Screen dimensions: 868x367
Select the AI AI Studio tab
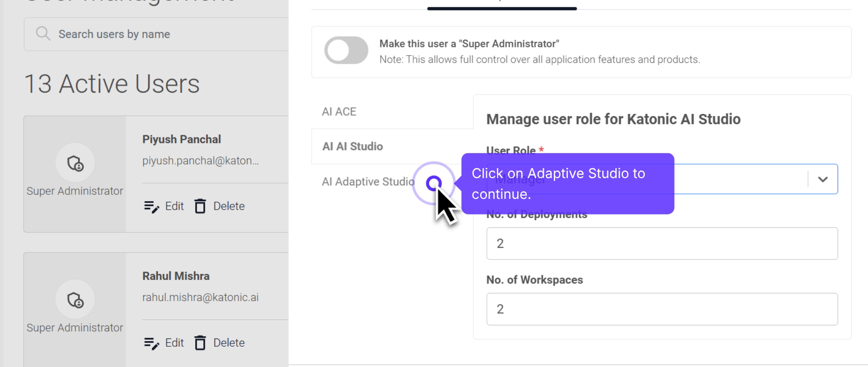[353, 146]
